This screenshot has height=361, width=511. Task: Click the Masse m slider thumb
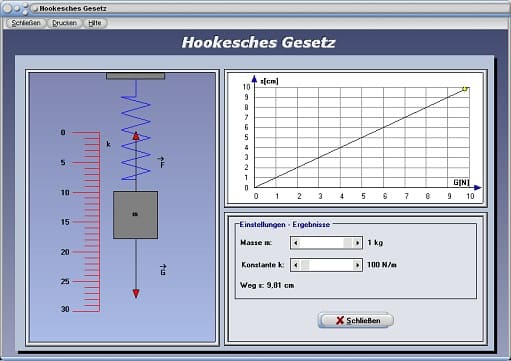tap(348, 243)
